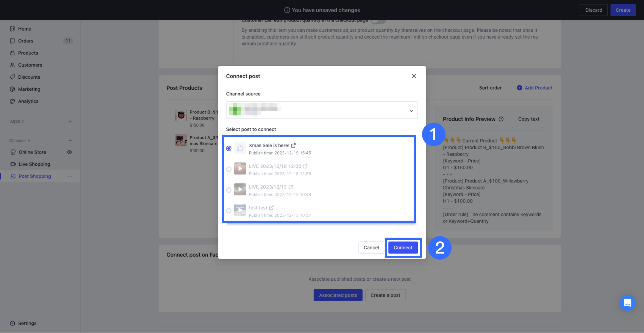Click the Analytics chart icon
Screen dimensions: 644x333
coord(13,101)
